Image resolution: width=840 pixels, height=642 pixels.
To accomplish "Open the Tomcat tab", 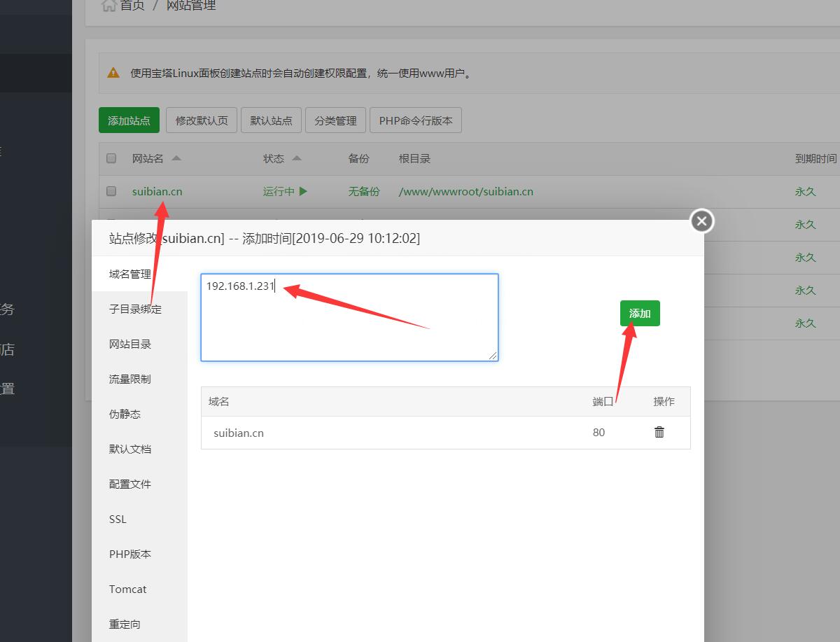I will (139, 589).
